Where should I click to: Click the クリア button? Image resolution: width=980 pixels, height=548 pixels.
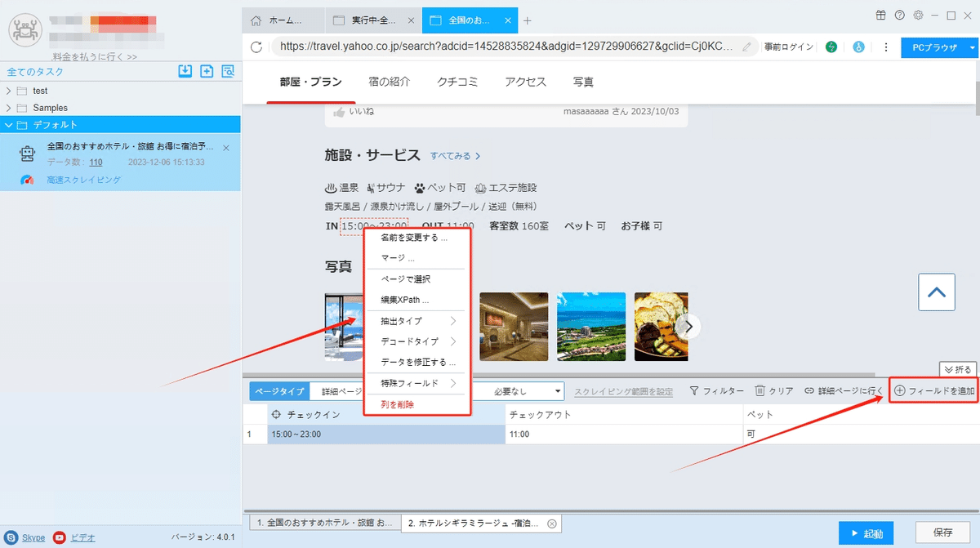pos(773,391)
